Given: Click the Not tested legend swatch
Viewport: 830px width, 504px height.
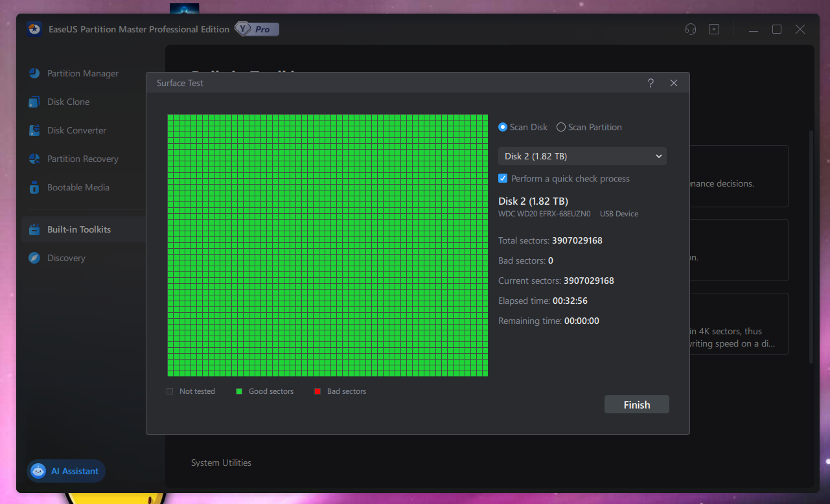Looking at the screenshot, I should coord(170,391).
